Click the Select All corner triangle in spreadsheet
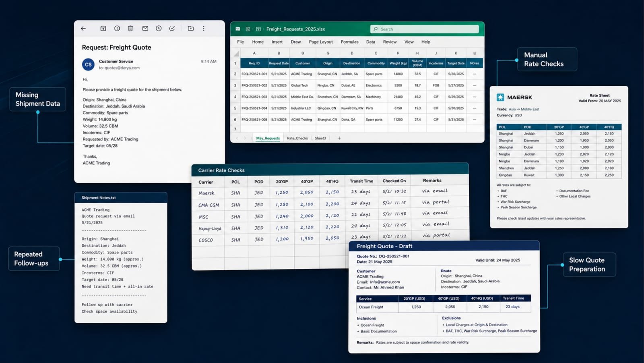Viewport: 644px width, 363px height. (x=236, y=54)
